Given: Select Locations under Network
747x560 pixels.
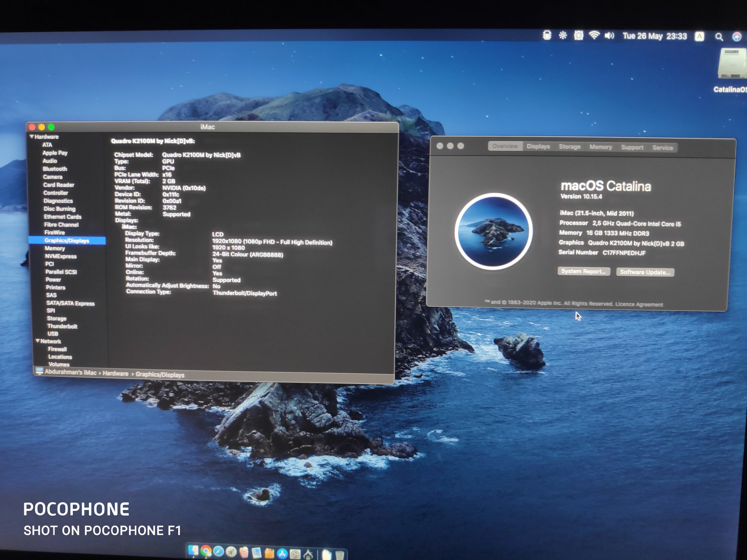Looking at the screenshot, I should (x=60, y=357).
